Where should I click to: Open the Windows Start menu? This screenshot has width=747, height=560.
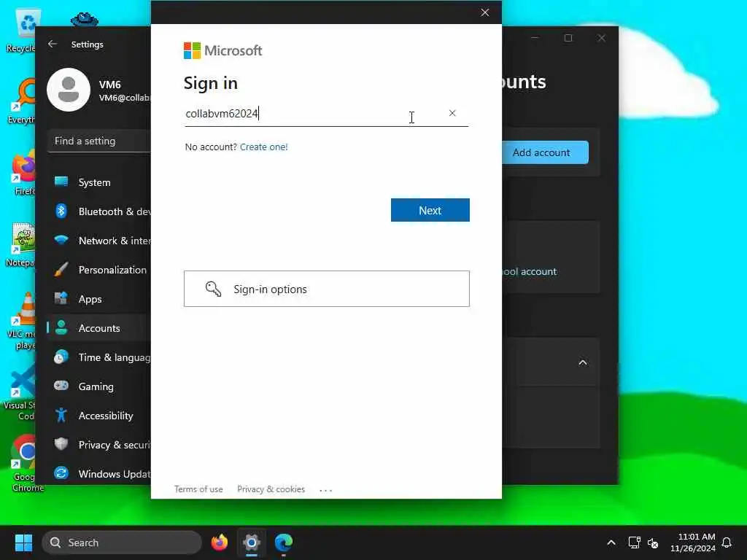[23, 542]
